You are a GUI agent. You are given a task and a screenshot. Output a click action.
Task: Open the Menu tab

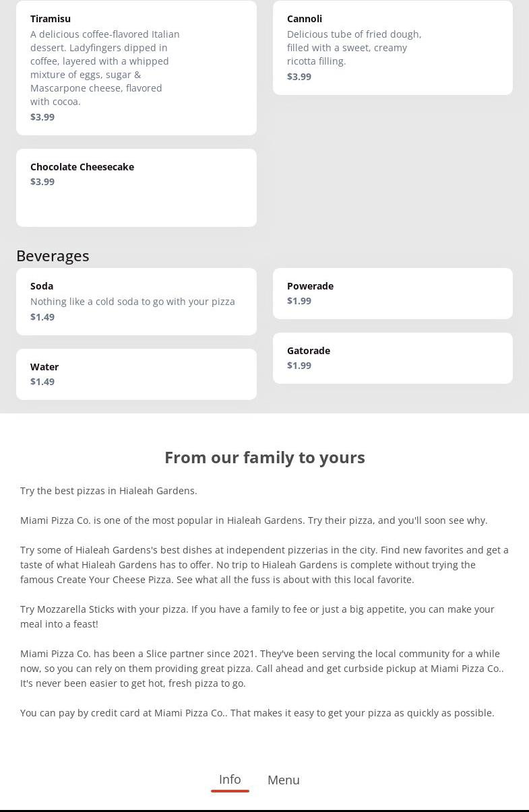[x=284, y=780]
